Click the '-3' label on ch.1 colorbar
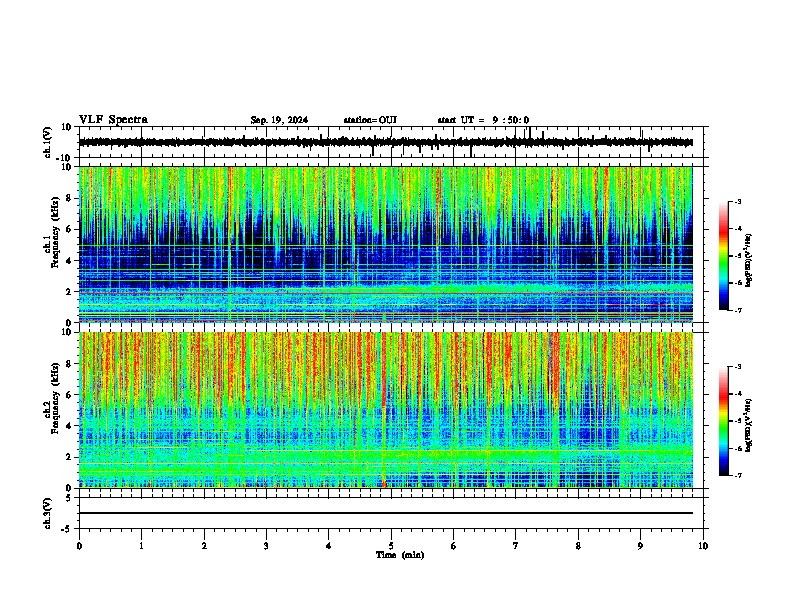 click(x=738, y=201)
